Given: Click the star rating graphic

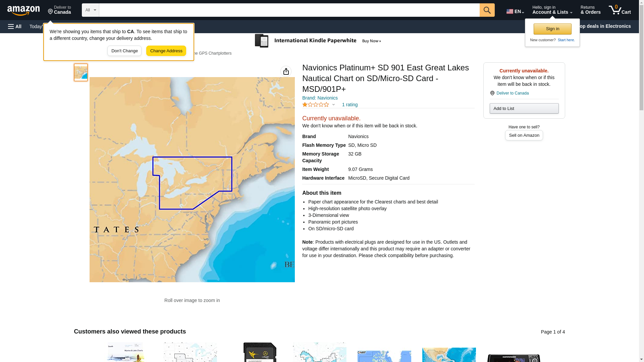Looking at the screenshot, I should coord(315,105).
